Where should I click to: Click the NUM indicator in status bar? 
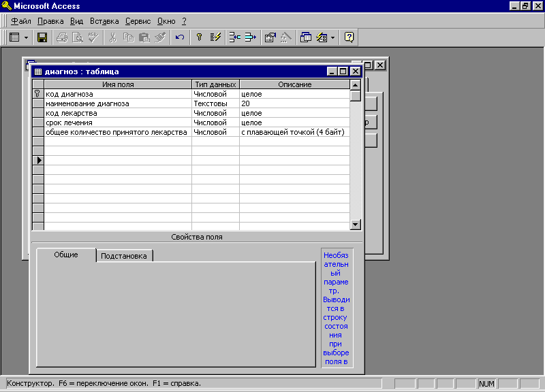(486, 384)
